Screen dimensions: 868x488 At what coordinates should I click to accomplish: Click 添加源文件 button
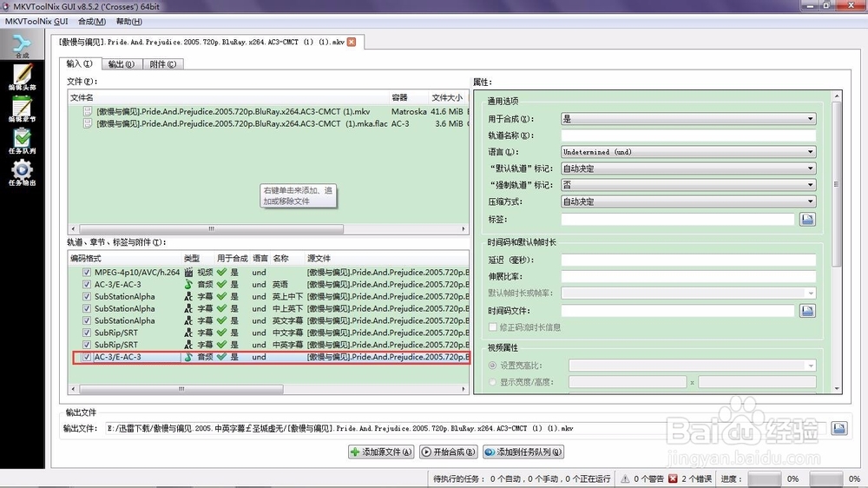click(381, 452)
